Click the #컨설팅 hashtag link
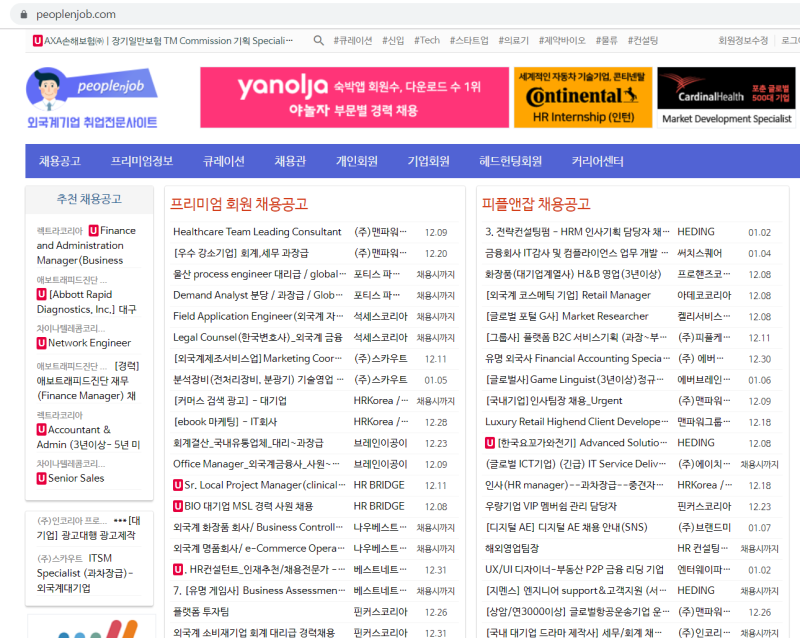Screen dimensions: 800x638 tap(643, 41)
